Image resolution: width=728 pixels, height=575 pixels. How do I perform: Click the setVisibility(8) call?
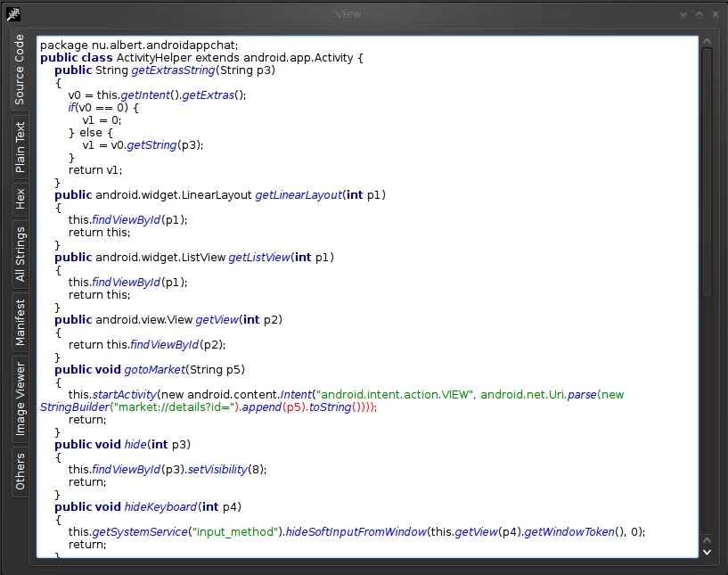point(226,470)
